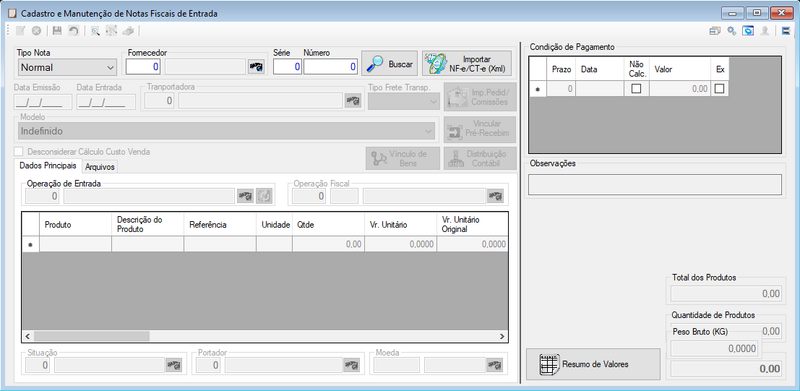Click the Descrição do Produto column header
Viewport: 800px width, 391px height.
pyautogui.click(x=147, y=225)
